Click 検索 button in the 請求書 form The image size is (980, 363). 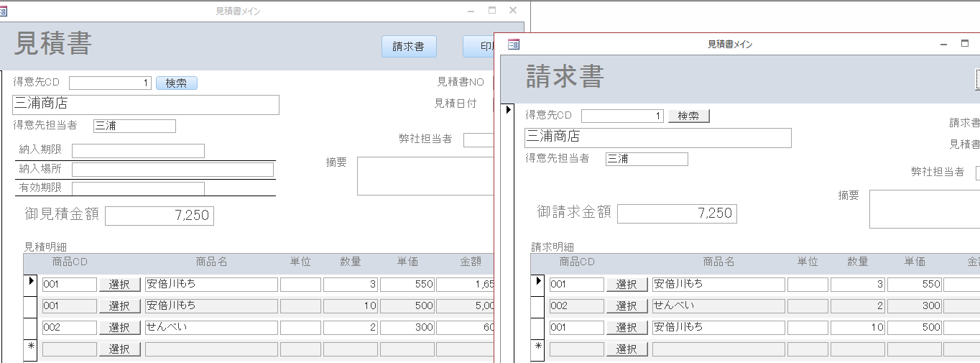[688, 116]
